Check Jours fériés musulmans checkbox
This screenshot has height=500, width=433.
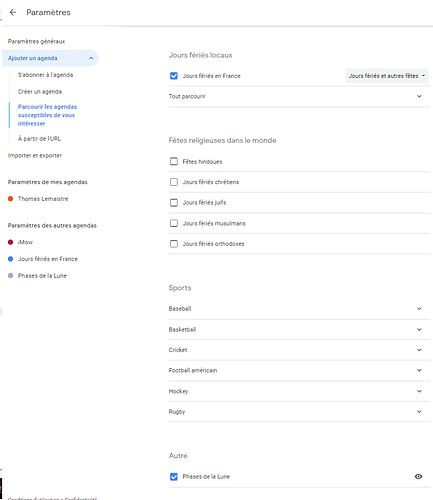174,223
